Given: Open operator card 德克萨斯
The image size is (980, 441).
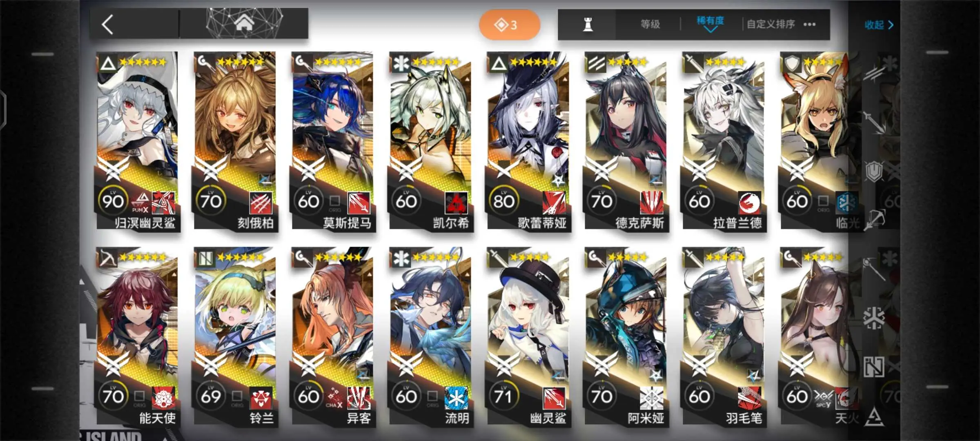Looking at the screenshot, I should (626, 141).
